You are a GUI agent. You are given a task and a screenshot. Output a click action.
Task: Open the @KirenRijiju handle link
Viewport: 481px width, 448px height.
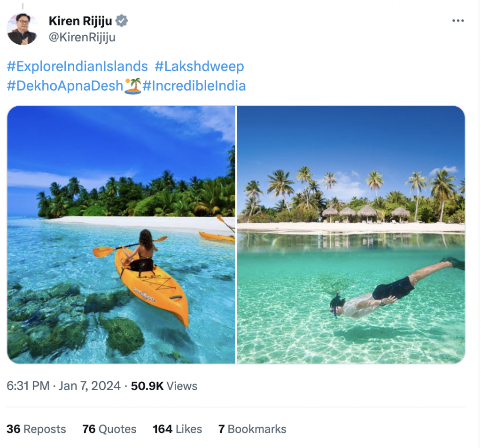pyautogui.click(x=82, y=37)
